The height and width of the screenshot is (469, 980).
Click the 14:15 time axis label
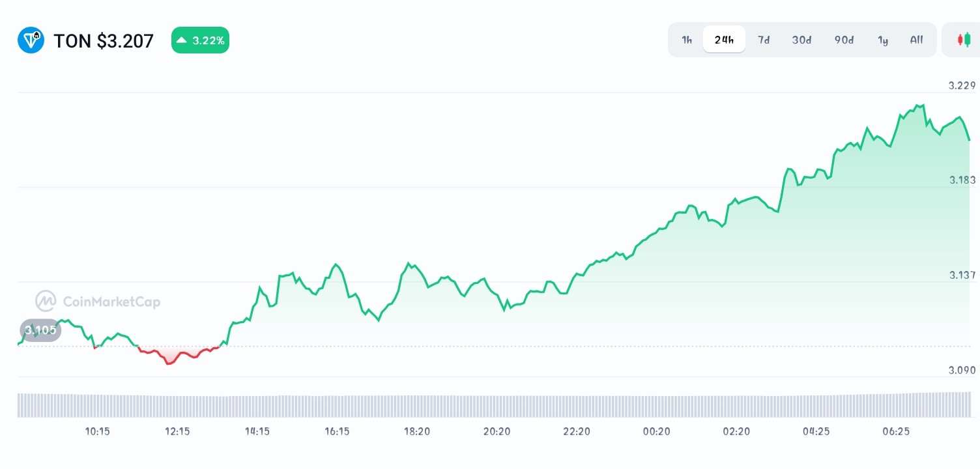(257, 431)
